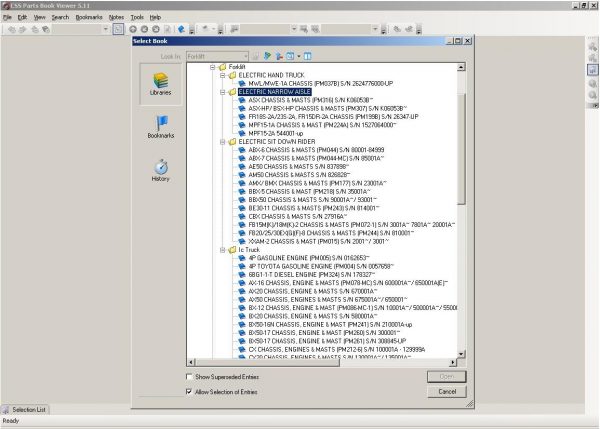Open the Edit menu

pyautogui.click(x=22, y=17)
